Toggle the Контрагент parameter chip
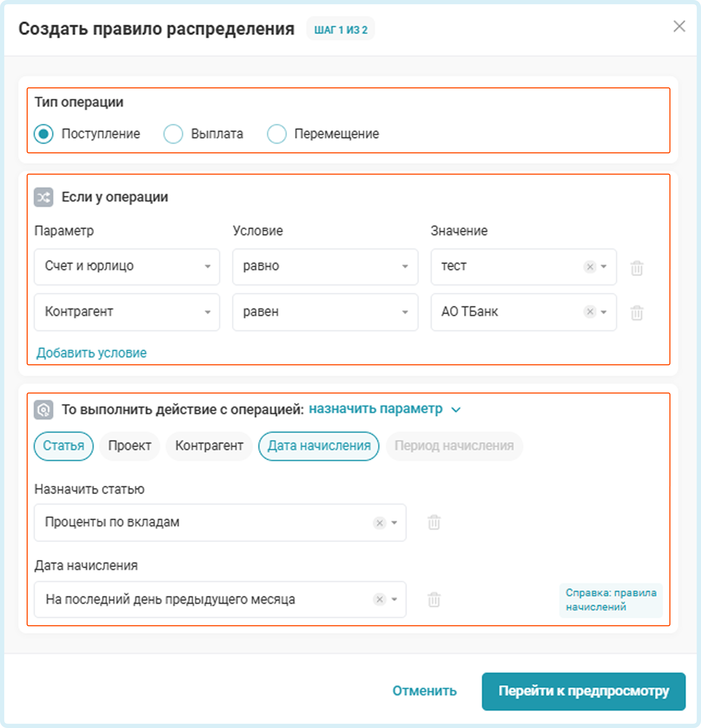Screen dimensions: 701x728 point(209,446)
